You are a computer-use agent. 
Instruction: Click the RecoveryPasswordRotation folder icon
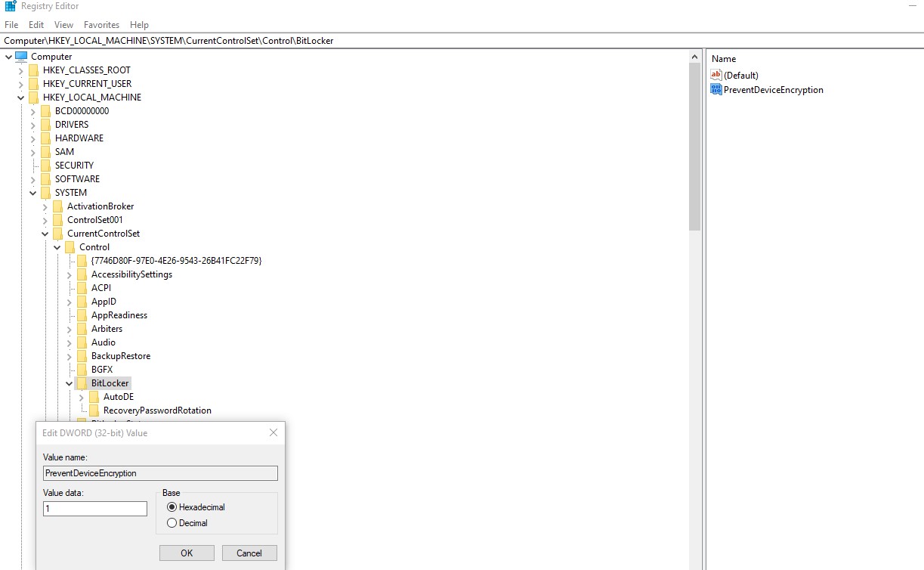coord(94,410)
